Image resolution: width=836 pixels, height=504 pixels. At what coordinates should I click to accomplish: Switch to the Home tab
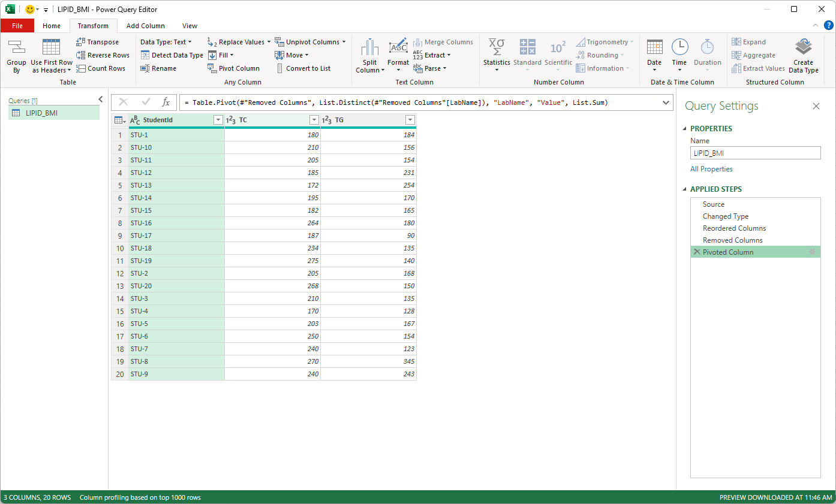(x=52, y=26)
